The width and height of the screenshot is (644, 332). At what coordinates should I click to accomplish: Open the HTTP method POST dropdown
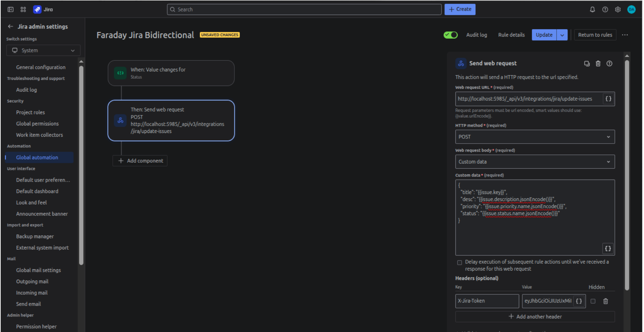535,137
